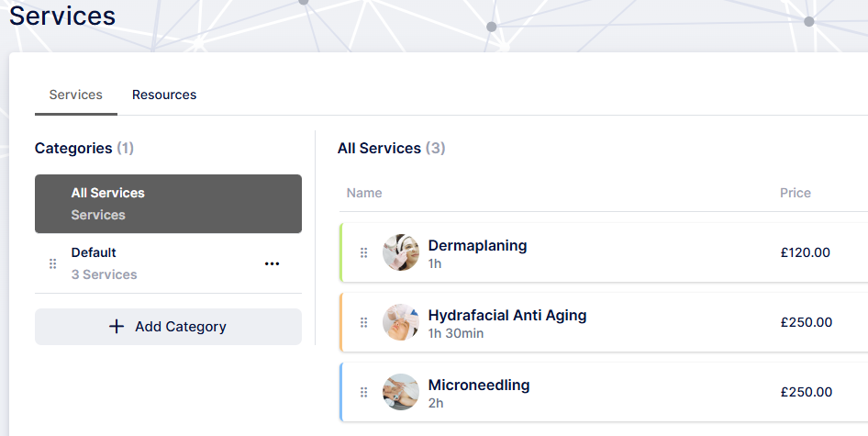Image resolution: width=868 pixels, height=436 pixels.
Task: Click the Price column header
Action: (x=796, y=193)
